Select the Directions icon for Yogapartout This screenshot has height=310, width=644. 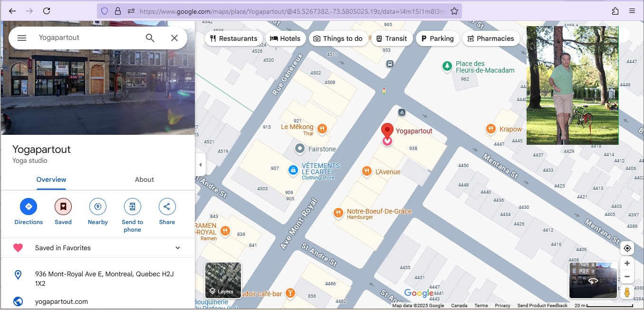[28, 207]
